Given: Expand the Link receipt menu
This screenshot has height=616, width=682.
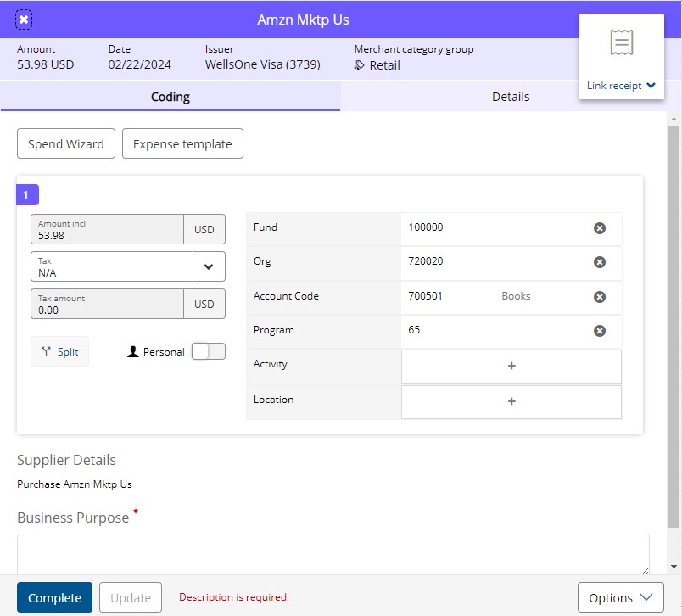Looking at the screenshot, I should click(622, 85).
